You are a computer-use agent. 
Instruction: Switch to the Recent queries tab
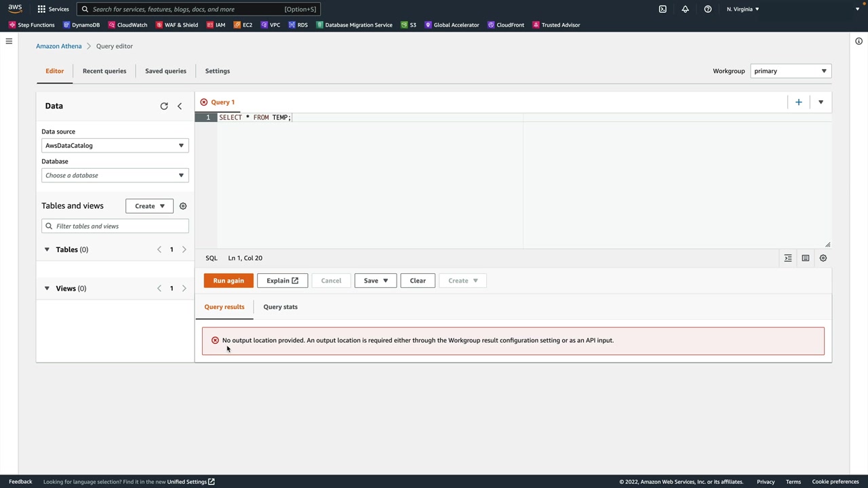pyautogui.click(x=104, y=71)
